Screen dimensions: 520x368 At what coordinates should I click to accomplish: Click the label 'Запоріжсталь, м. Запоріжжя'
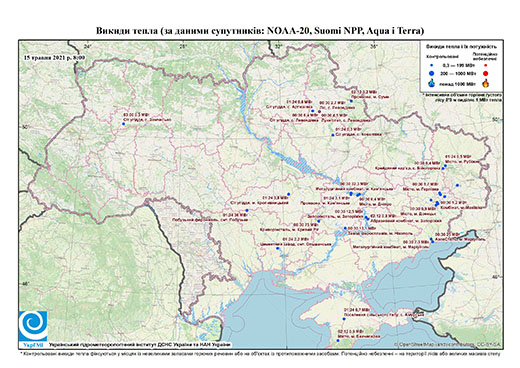point(334,216)
